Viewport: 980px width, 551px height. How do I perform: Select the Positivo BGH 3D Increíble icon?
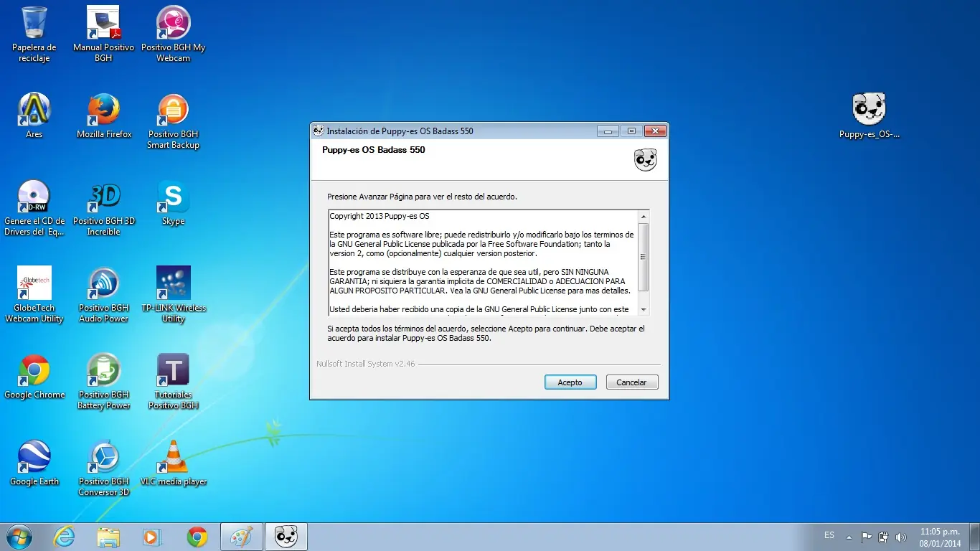pyautogui.click(x=104, y=207)
